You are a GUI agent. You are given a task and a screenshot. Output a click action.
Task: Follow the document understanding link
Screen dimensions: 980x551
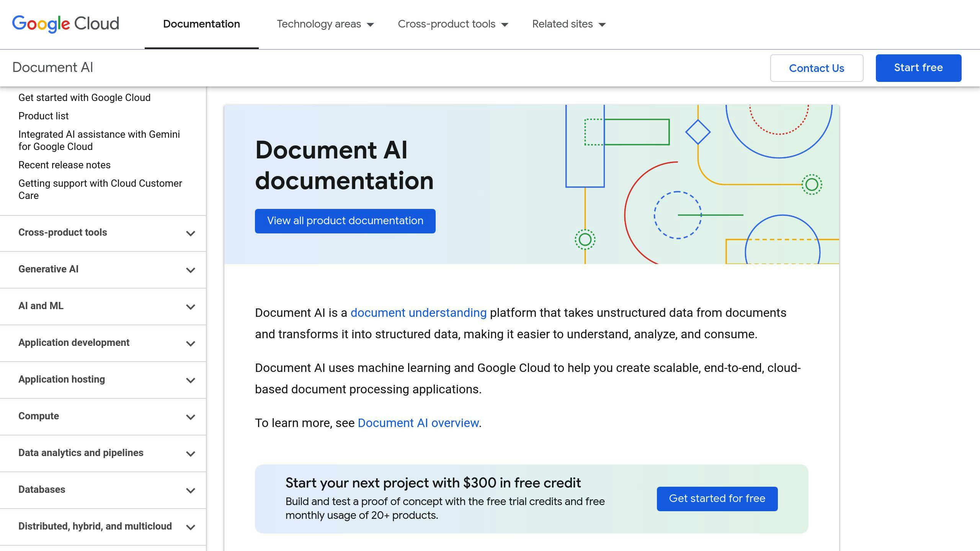point(418,313)
